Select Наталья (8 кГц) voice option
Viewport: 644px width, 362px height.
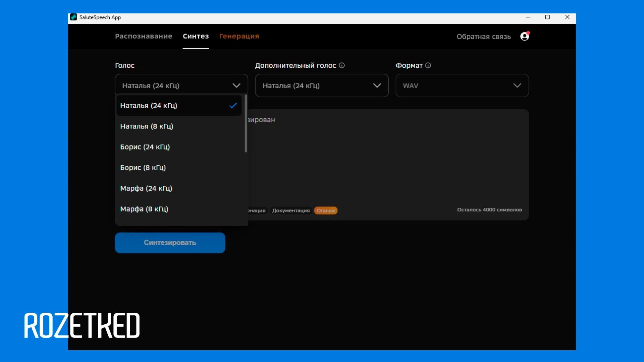point(147,126)
